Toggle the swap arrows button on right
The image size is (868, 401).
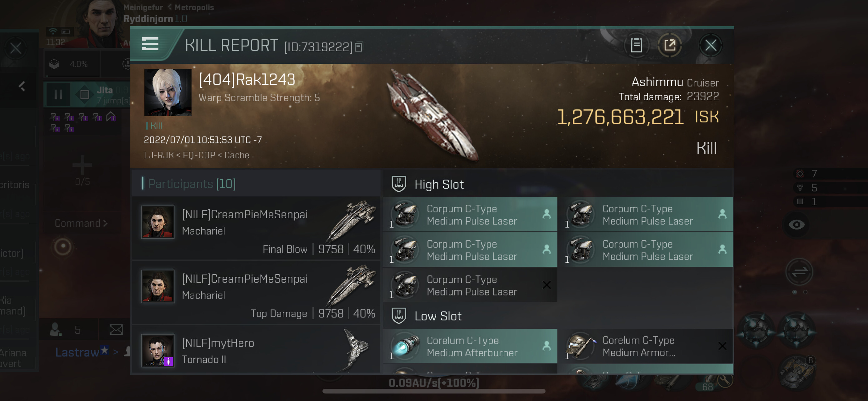click(x=799, y=272)
